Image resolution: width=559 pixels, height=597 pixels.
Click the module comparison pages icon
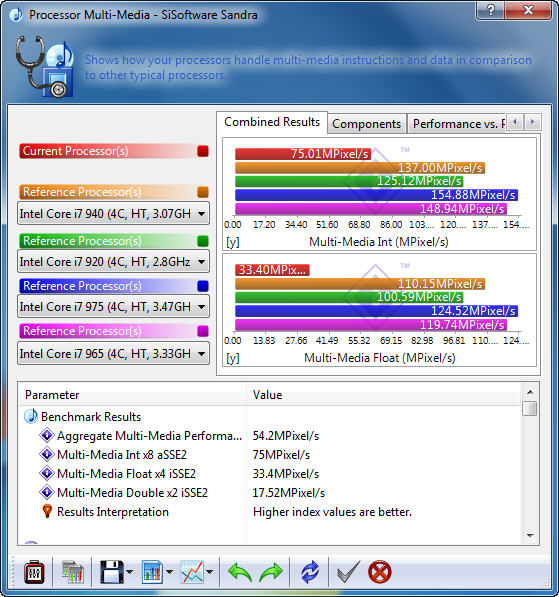(x=73, y=571)
